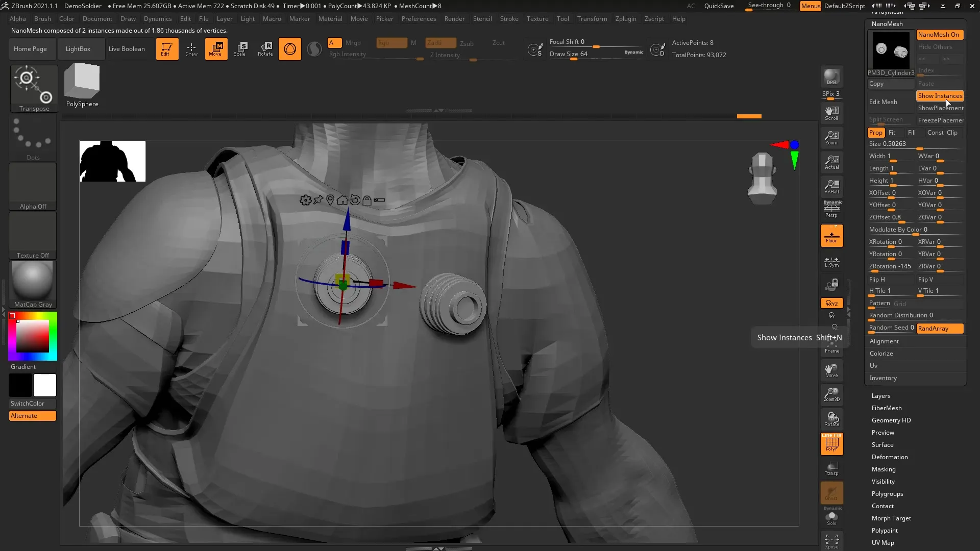Click the Zoom3D icon
This screenshot has width=980, height=551.
click(831, 394)
